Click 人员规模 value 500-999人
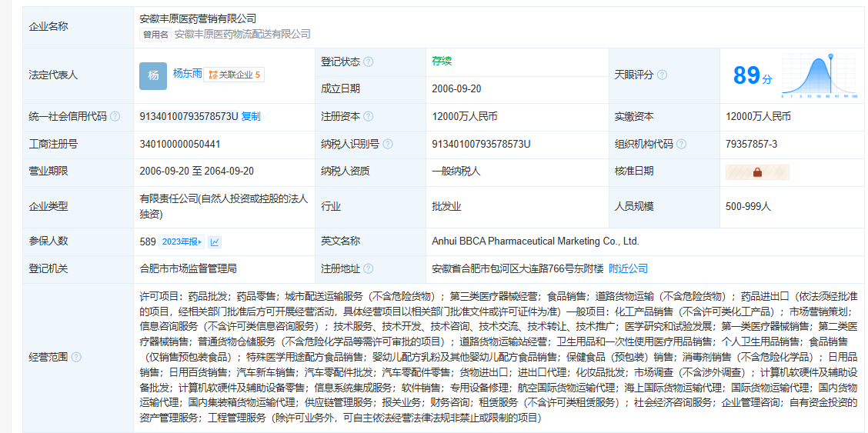Viewport: 868px width, 433px height. pos(748,207)
